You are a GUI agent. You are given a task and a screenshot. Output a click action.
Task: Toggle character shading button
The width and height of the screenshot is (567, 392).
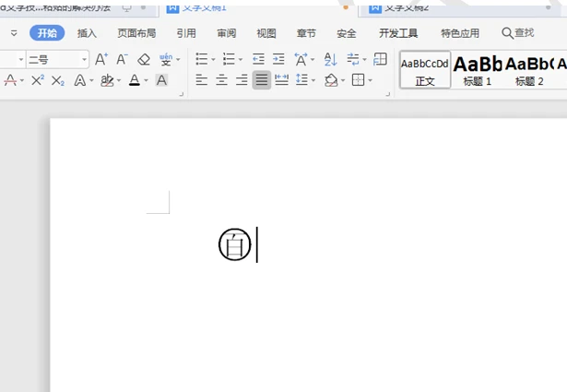pyautogui.click(x=161, y=81)
